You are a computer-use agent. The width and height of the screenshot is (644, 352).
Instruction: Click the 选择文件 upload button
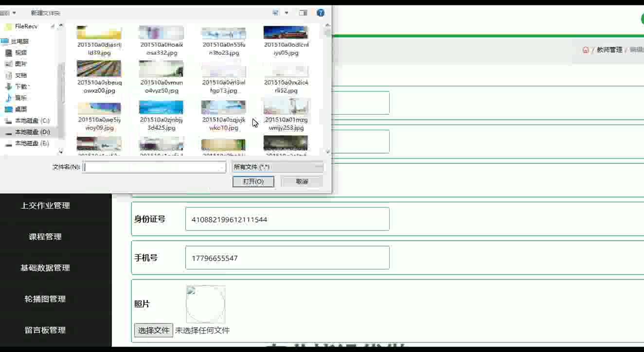(154, 331)
